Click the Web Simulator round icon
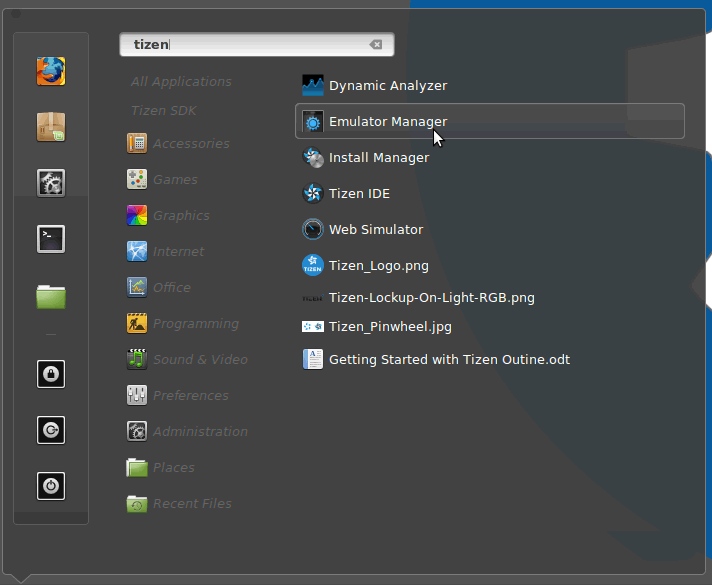 pyautogui.click(x=313, y=229)
